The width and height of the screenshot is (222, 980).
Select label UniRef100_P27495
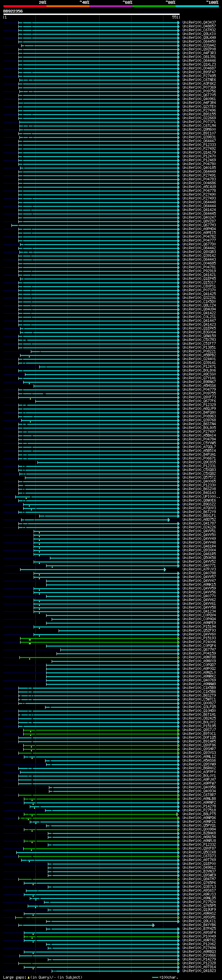[x=199, y=76]
